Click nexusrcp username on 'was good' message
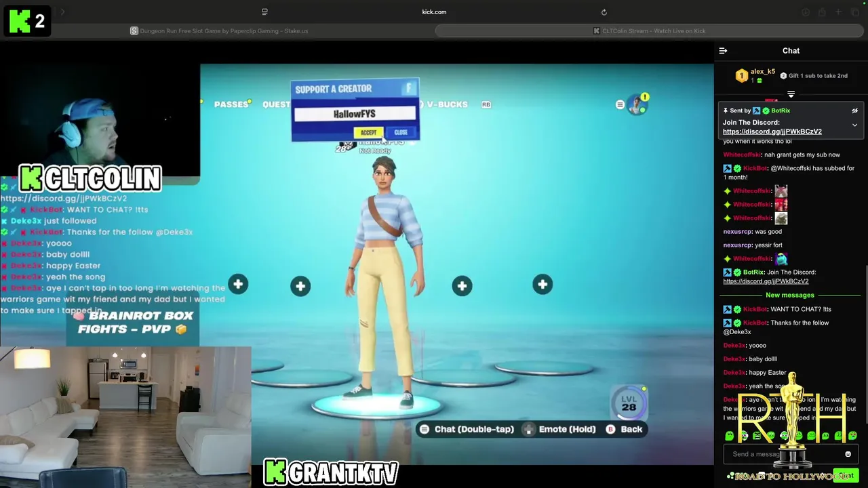Viewport: 868px width, 488px height. click(737, 232)
